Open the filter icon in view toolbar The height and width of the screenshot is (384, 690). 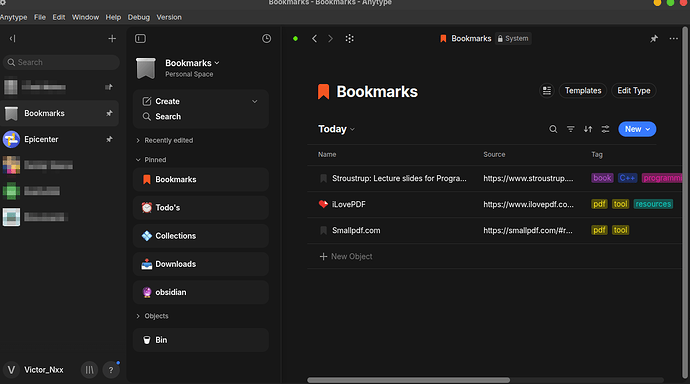click(571, 129)
